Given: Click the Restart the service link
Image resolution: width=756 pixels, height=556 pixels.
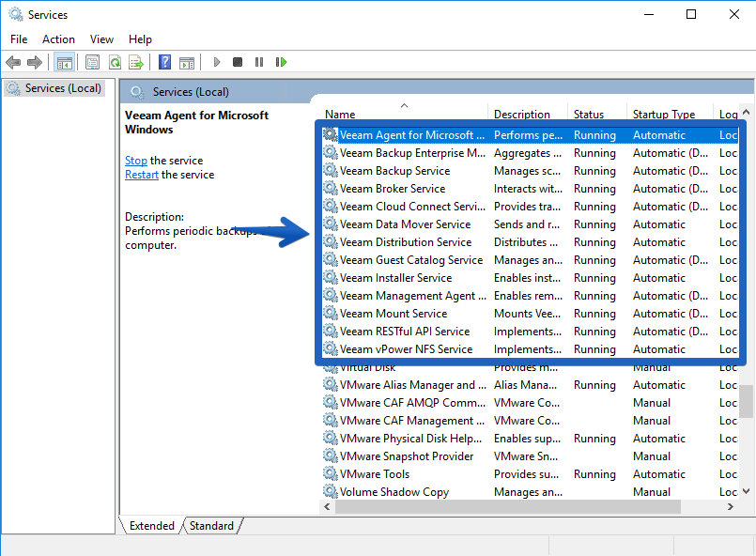Looking at the screenshot, I should pos(142,175).
